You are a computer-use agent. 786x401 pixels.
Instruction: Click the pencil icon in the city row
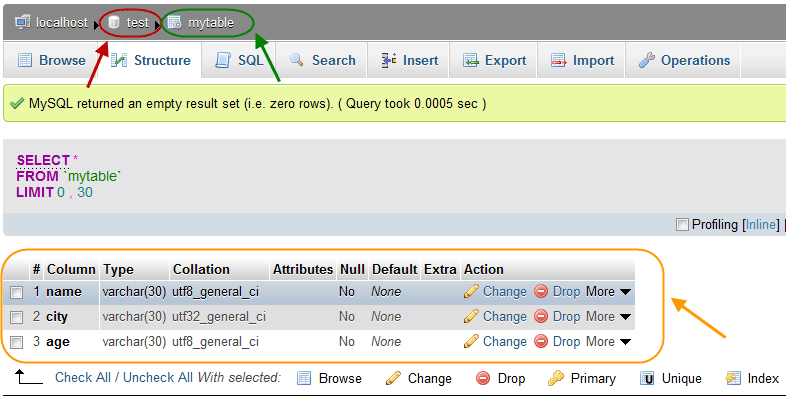click(471, 316)
